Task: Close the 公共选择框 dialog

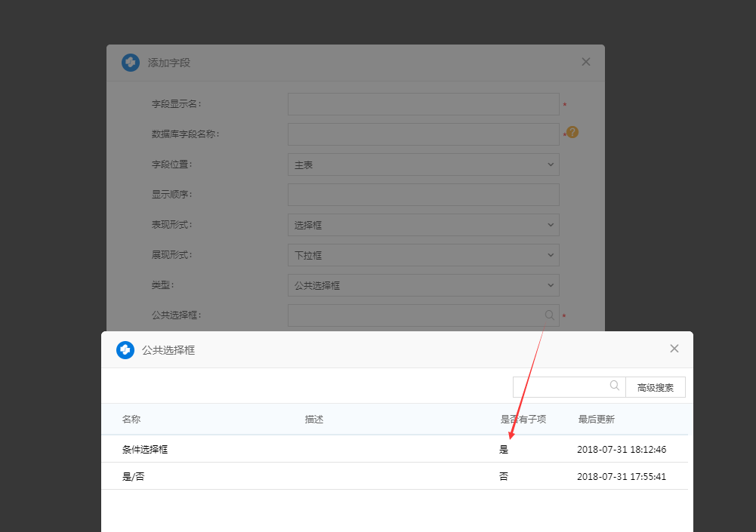Action: point(674,349)
